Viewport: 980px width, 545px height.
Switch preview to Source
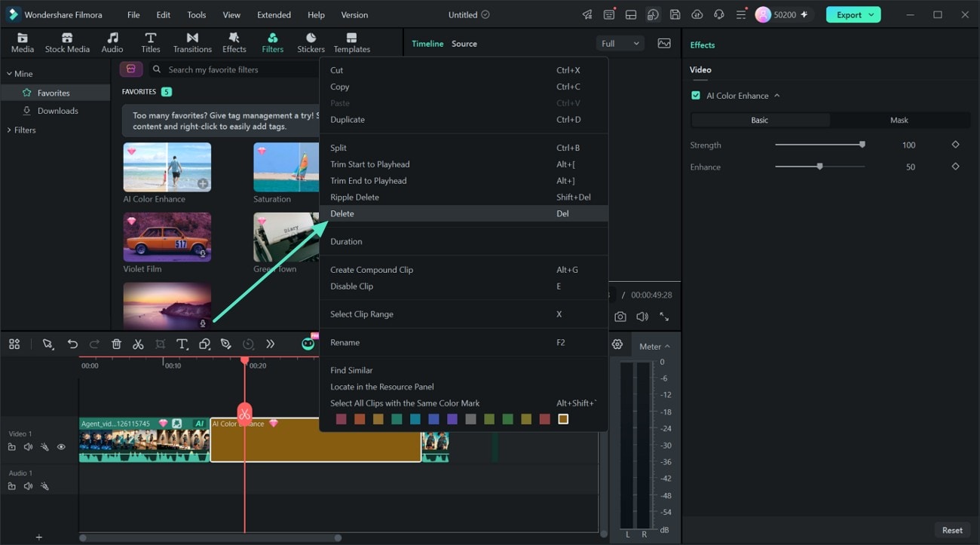click(464, 44)
